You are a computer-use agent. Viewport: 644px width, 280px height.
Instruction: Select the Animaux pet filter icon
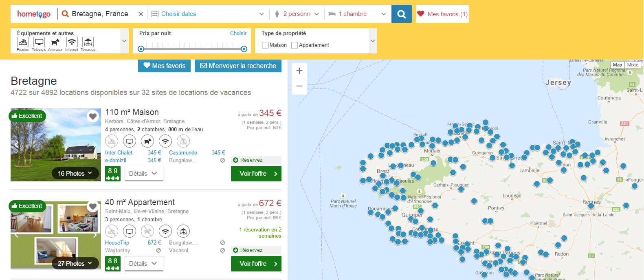click(55, 42)
